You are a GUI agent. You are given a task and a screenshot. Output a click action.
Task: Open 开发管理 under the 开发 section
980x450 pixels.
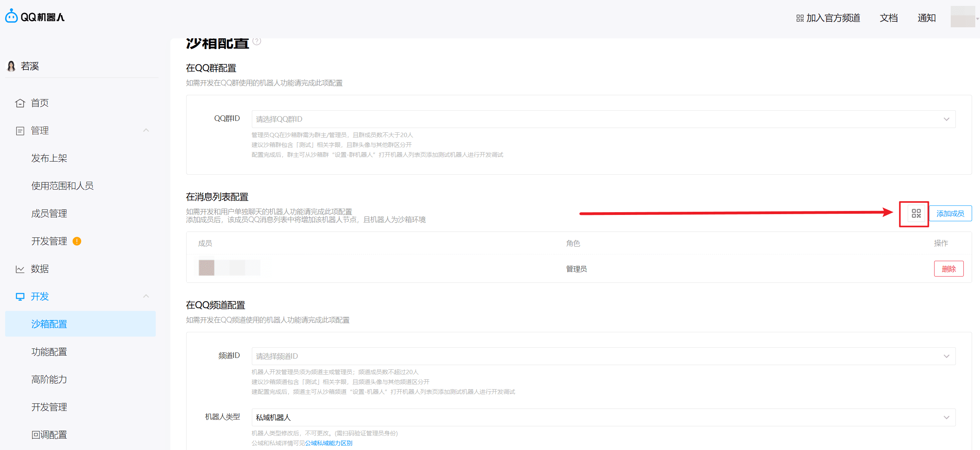click(49, 407)
